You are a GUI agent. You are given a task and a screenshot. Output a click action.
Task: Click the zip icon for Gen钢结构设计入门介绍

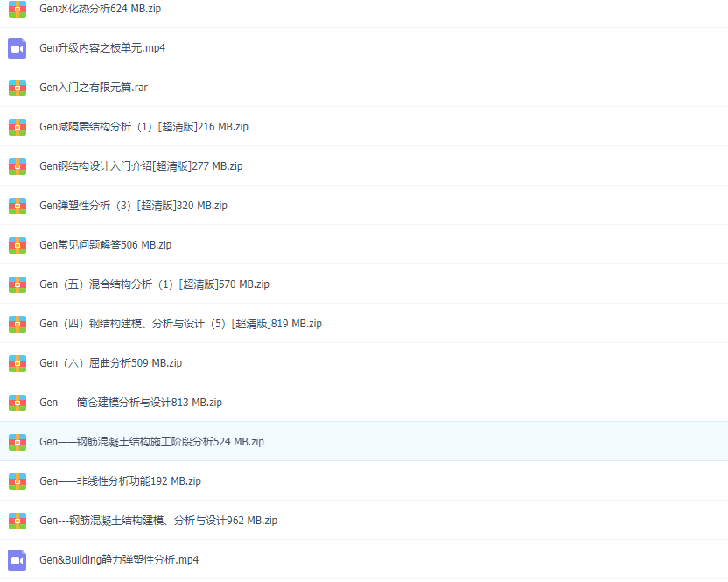pyautogui.click(x=17, y=166)
